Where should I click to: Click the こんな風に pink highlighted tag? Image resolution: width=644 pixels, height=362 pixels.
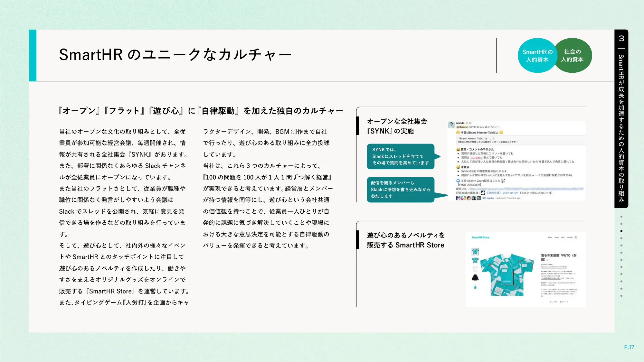tap(476, 158)
